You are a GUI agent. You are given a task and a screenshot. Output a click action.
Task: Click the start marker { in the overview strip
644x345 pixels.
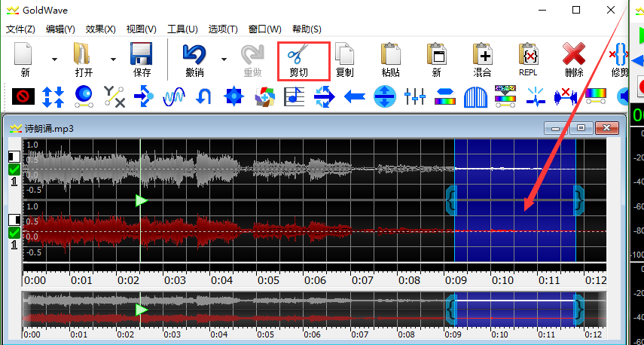point(451,310)
